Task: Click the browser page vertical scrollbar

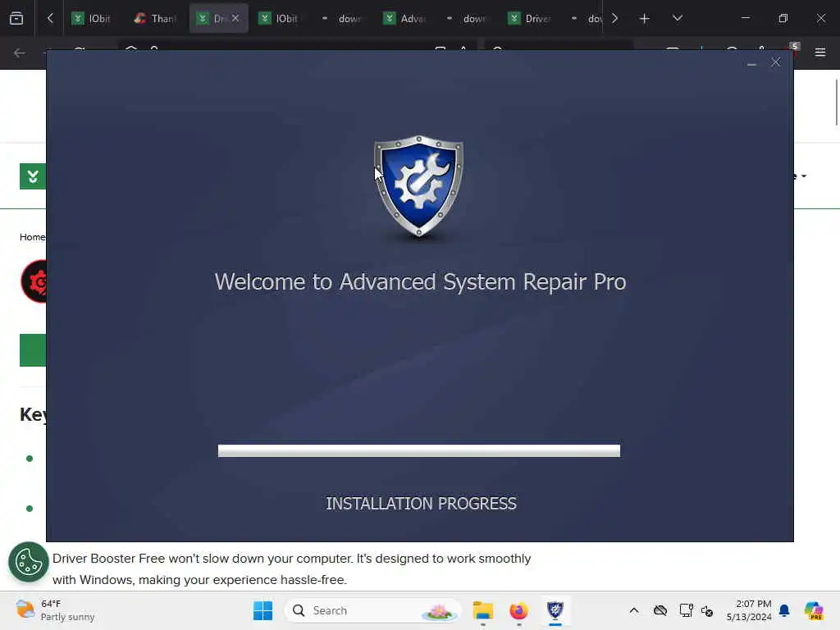Action: [836, 102]
